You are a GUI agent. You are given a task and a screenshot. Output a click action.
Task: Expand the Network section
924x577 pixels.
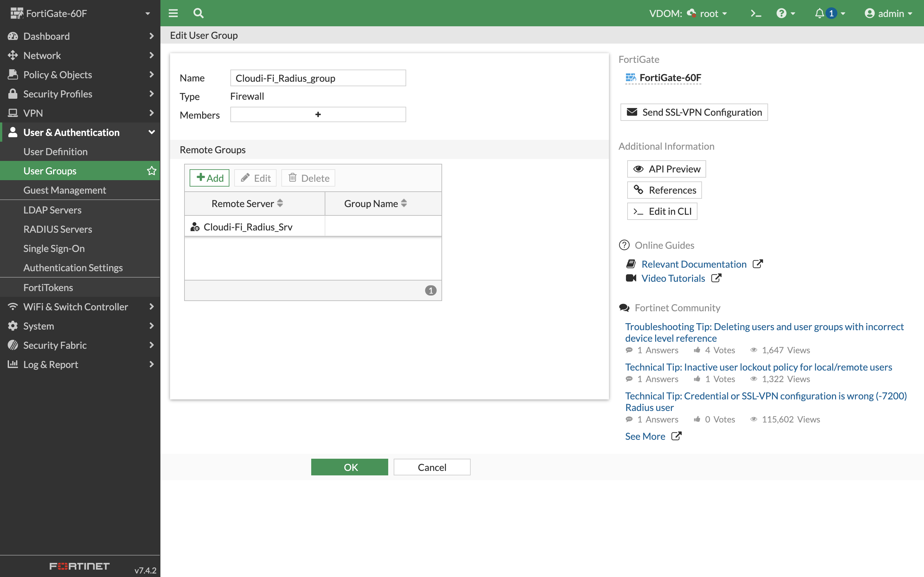click(x=42, y=55)
